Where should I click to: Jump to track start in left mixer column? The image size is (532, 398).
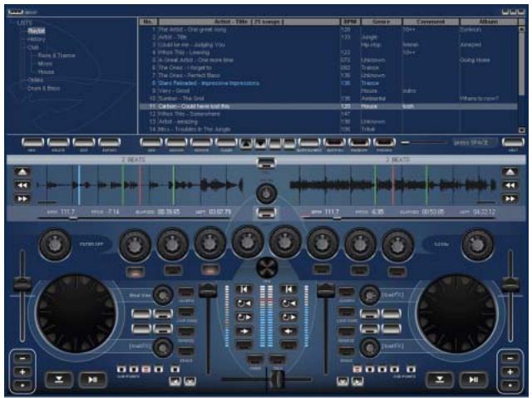coord(244,289)
